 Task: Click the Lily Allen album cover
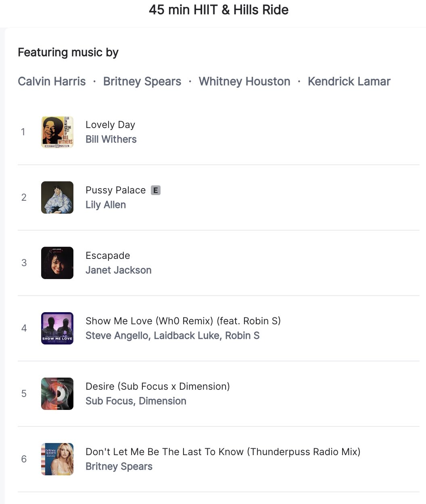(57, 197)
